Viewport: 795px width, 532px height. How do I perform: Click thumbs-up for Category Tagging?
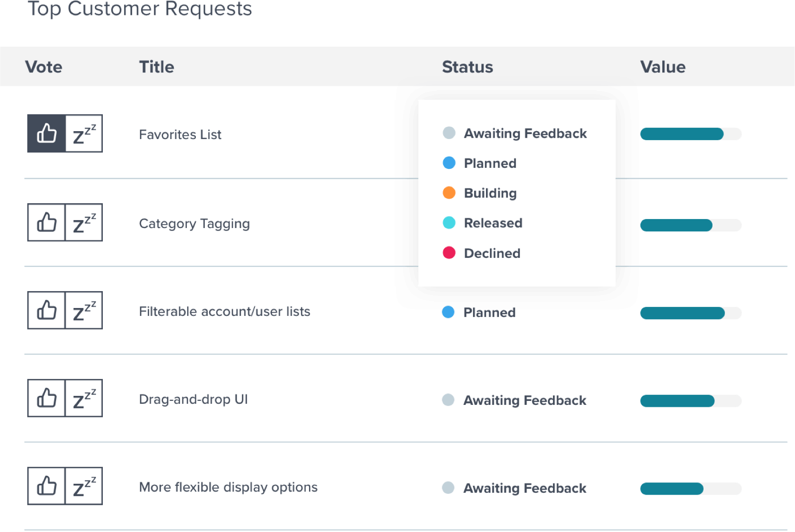[x=46, y=222]
